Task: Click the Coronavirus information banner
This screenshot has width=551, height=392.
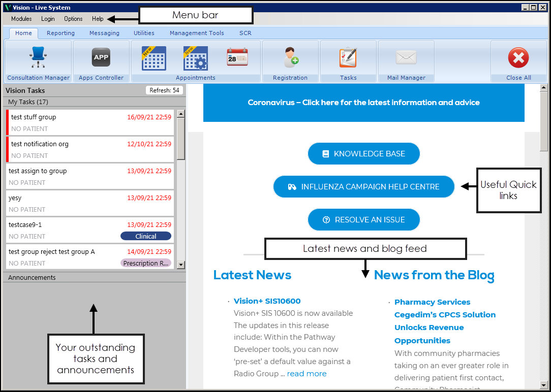Action: (x=363, y=103)
